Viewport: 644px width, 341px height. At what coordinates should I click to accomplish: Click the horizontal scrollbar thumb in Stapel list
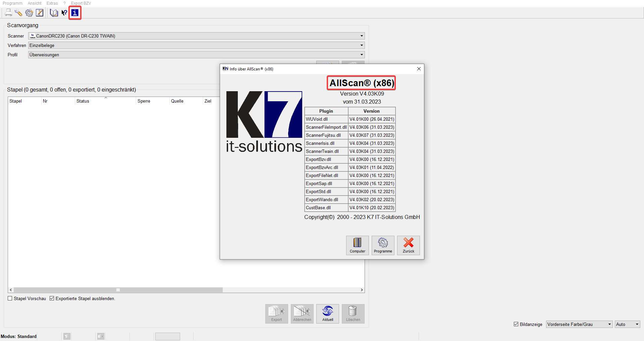(118, 290)
